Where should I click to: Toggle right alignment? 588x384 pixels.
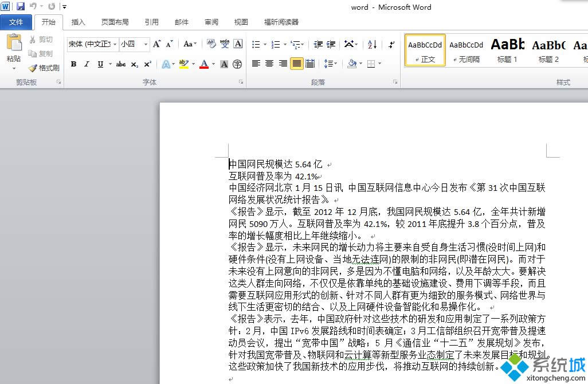(x=283, y=64)
